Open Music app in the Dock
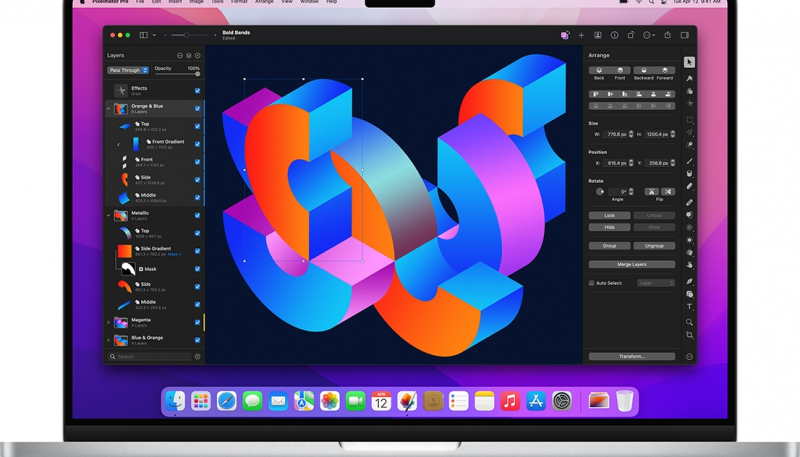800x457 pixels. coord(510,401)
